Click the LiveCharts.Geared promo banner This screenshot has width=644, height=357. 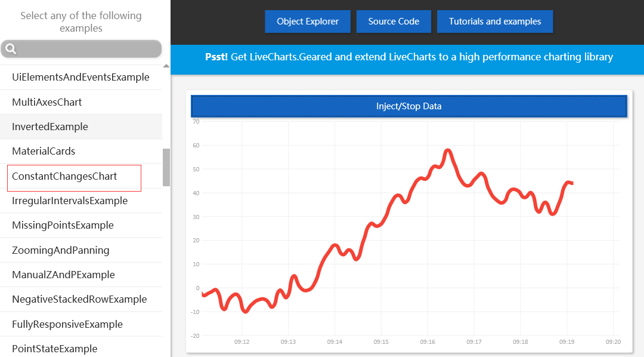[x=407, y=57]
